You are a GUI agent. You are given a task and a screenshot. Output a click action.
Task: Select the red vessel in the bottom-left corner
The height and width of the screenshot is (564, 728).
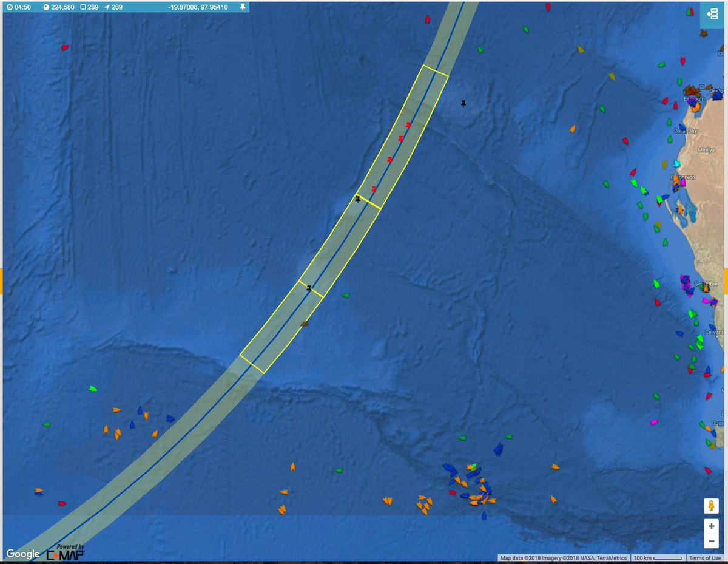[x=61, y=503]
